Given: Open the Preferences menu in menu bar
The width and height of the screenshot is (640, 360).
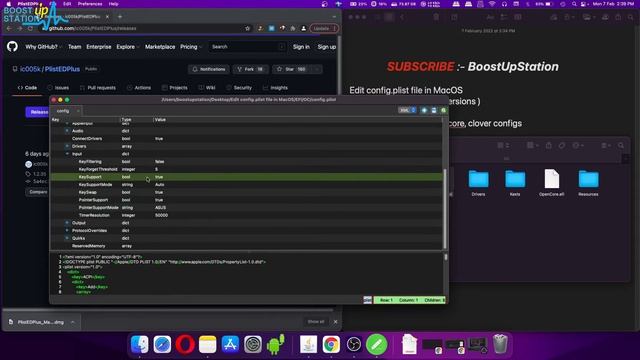Looking at the screenshot, I should click(90, 4).
